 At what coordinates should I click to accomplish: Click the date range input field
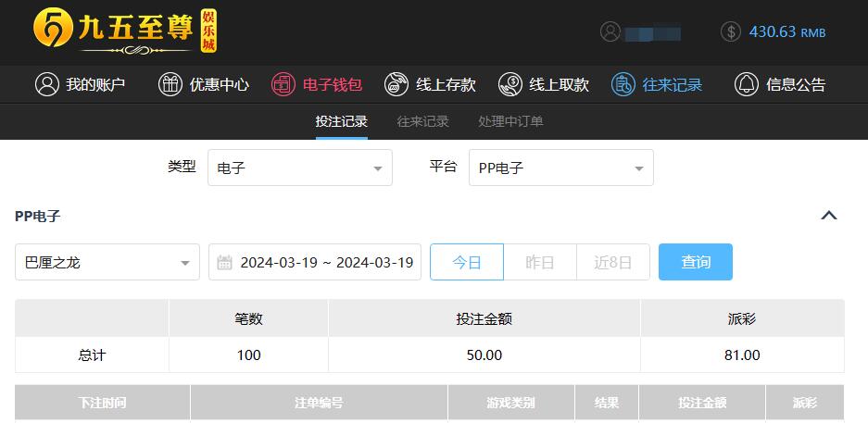[x=315, y=262]
